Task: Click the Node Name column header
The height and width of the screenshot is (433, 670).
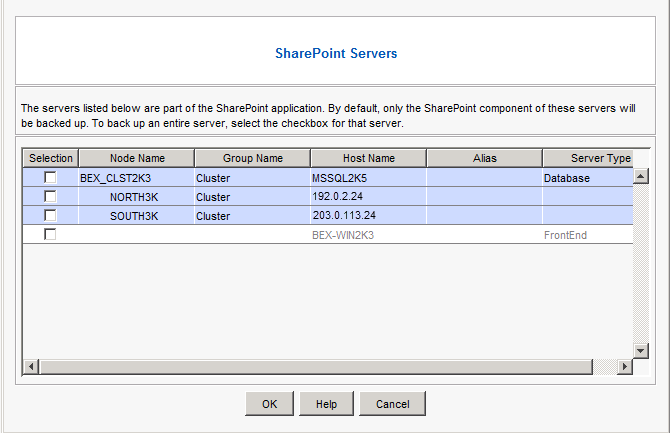Action: click(137, 158)
